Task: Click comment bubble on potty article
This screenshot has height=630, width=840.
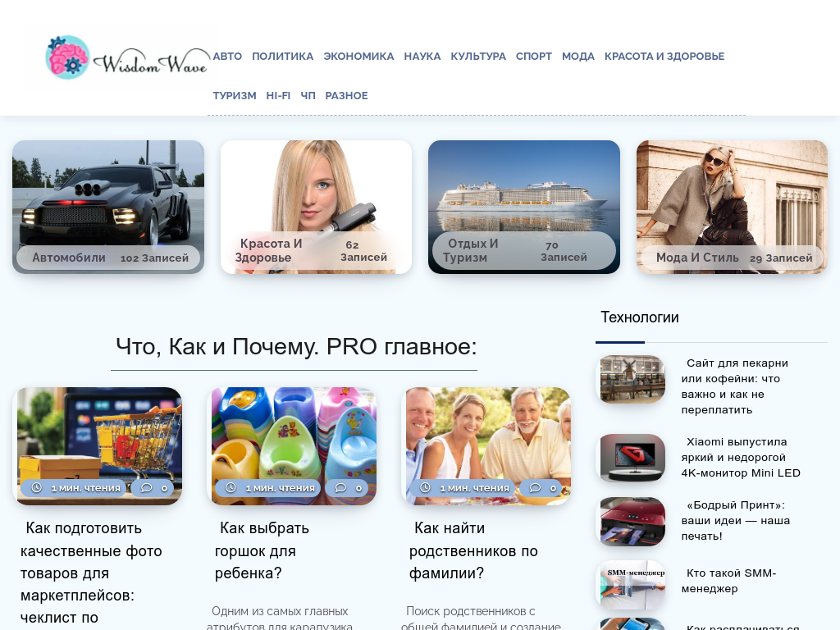Action: pyautogui.click(x=340, y=487)
